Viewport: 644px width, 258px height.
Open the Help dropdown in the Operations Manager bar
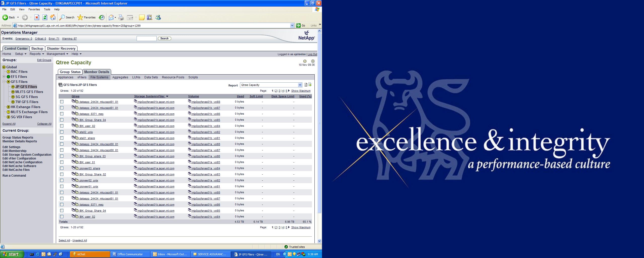(76, 54)
